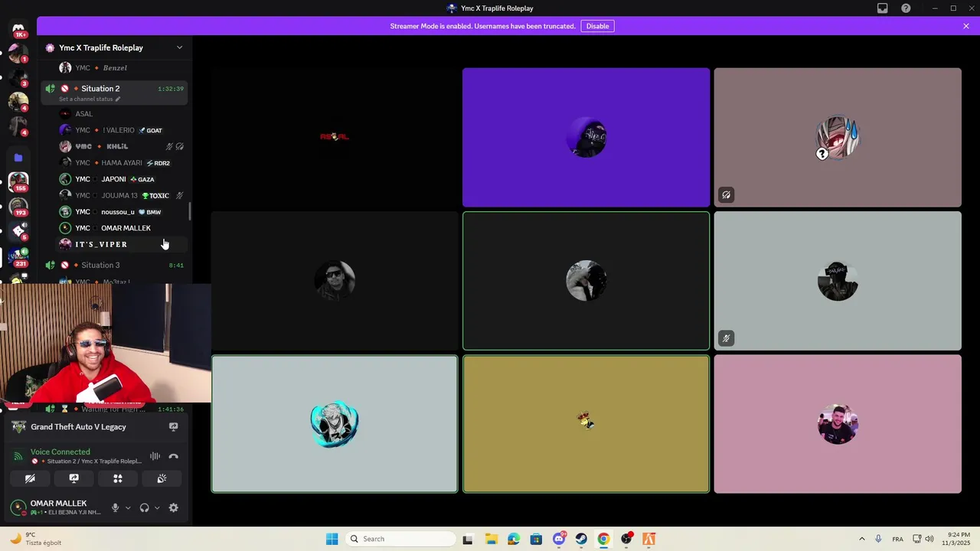
Task: Click the taskbar Search box
Action: click(x=400, y=539)
